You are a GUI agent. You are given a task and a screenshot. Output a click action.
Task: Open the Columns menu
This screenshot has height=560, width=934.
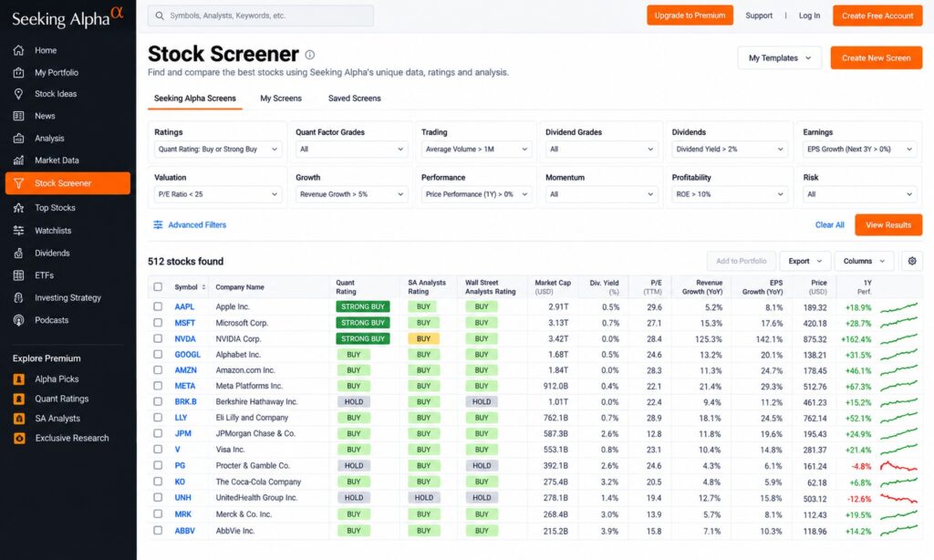[x=864, y=261]
